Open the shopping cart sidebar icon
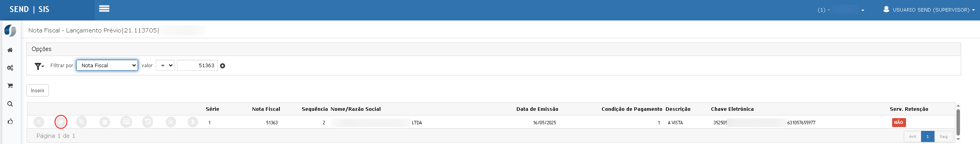 tap(10, 86)
